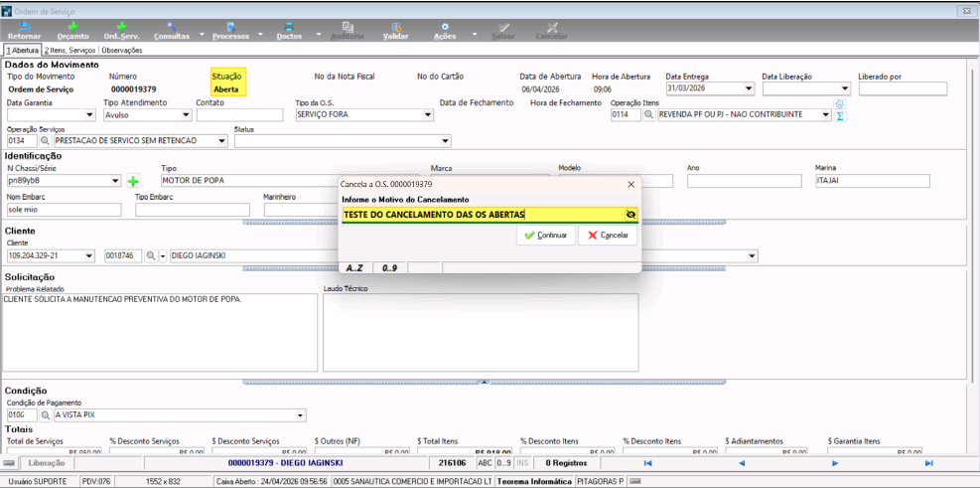Open the Status dropdown

[445, 141]
